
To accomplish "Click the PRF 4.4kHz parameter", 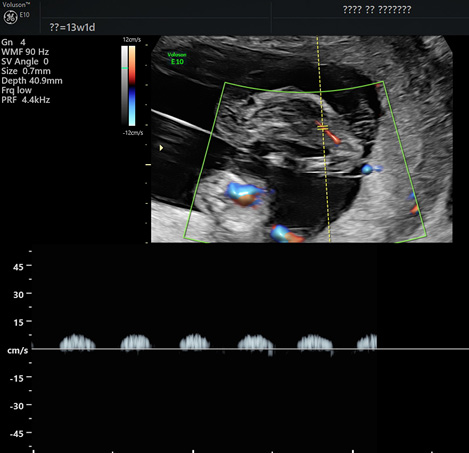I will (x=26, y=100).
